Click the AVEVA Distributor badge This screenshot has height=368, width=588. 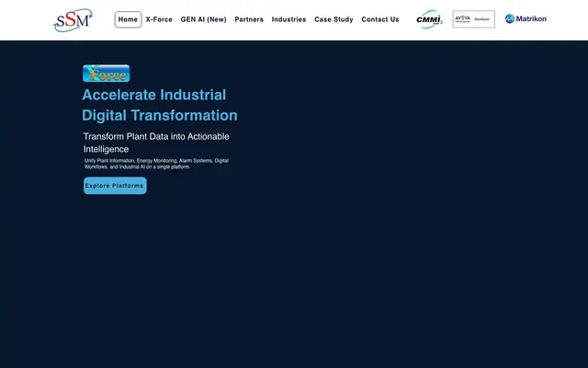[474, 19]
